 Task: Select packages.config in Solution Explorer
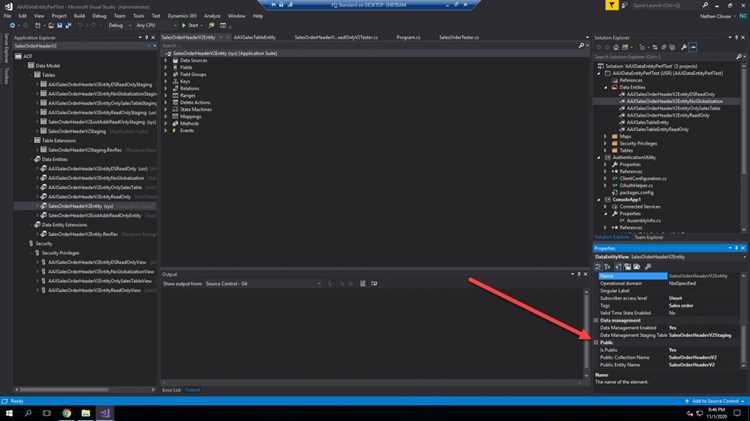point(637,193)
